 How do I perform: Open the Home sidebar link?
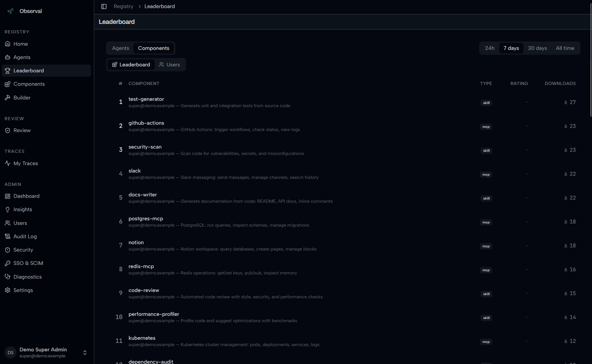pos(46,44)
